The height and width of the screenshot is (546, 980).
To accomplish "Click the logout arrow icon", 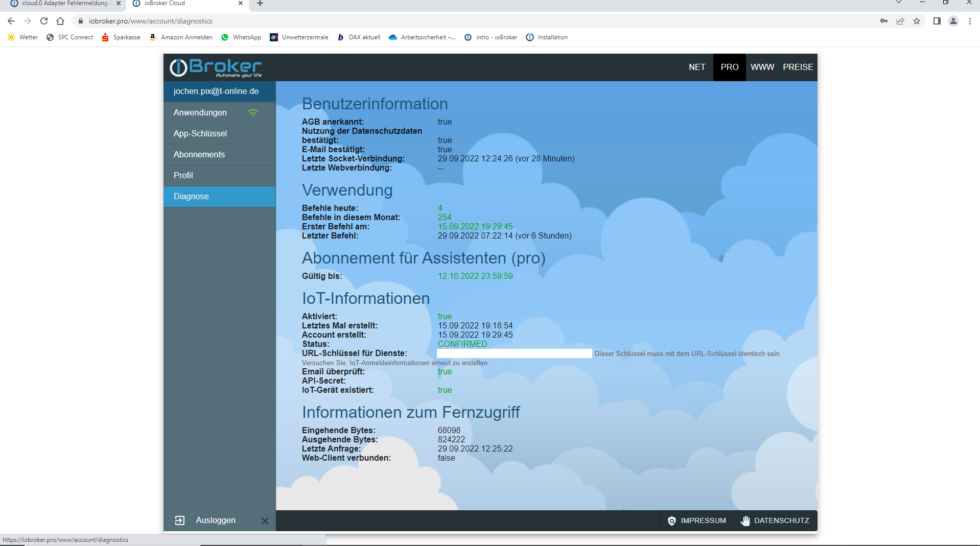I will [180, 520].
